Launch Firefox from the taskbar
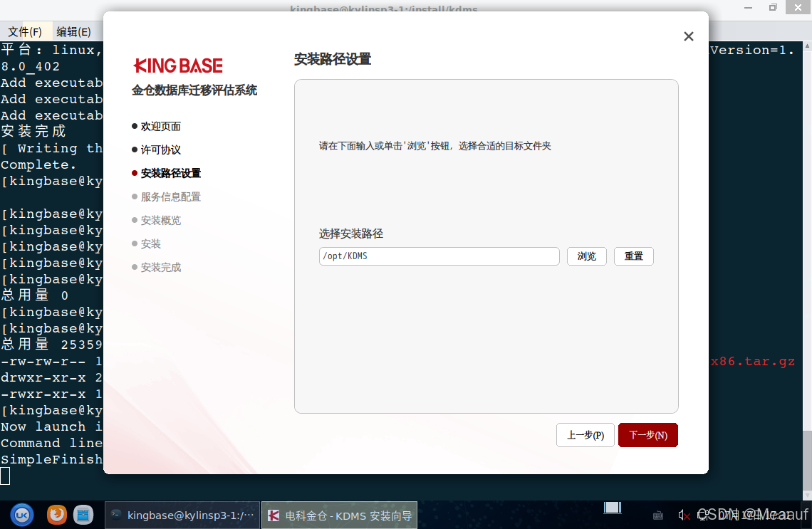Viewport: 812px width, 529px height. pyautogui.click(x=56, y=515)
